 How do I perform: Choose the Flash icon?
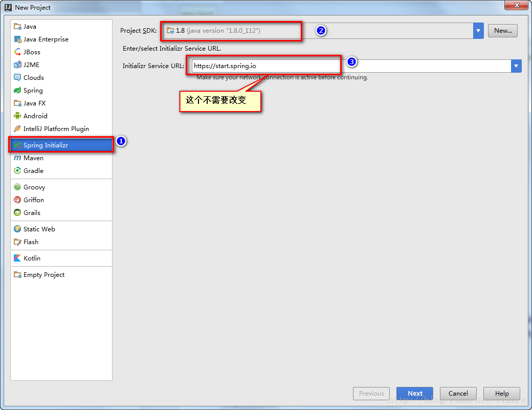coord(17,242)
